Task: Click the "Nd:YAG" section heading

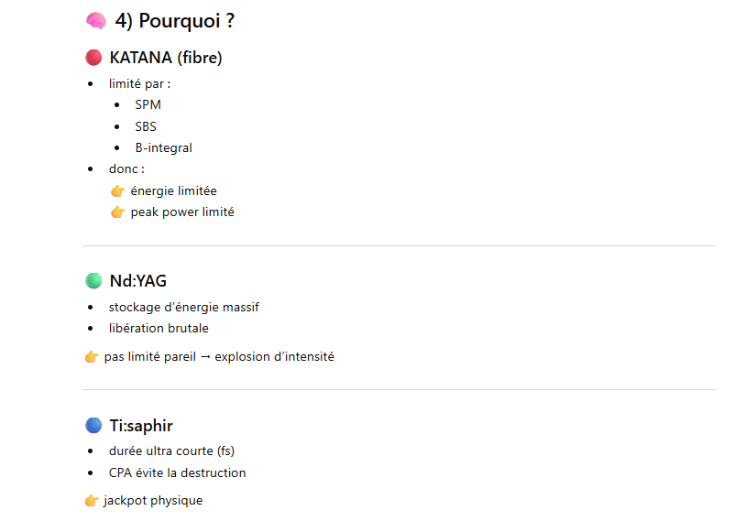Action: (138, 281)
